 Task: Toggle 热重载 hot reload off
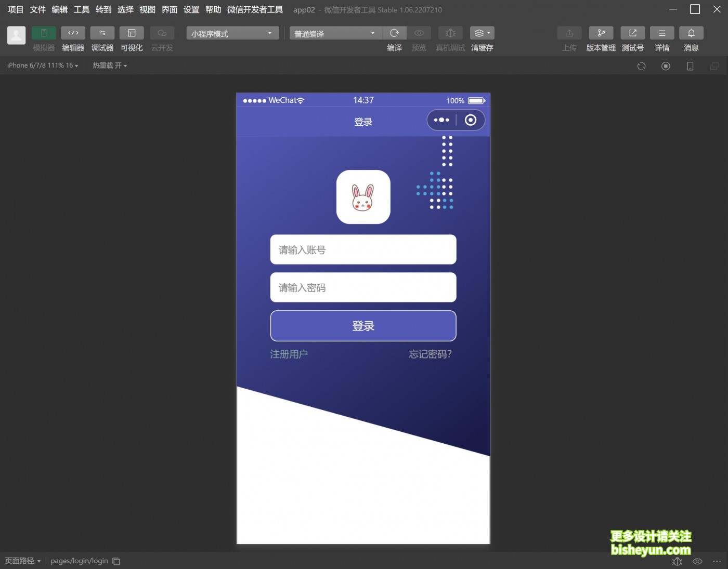tap(109, 65)
